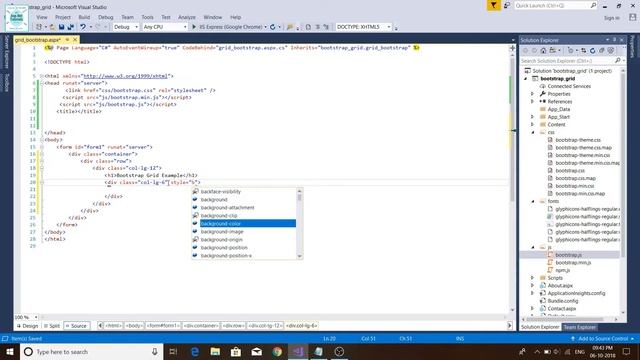640x360 pixels.
Task: Click div.col-lg-12 breadcrumb button
Action: click(265, 326)
